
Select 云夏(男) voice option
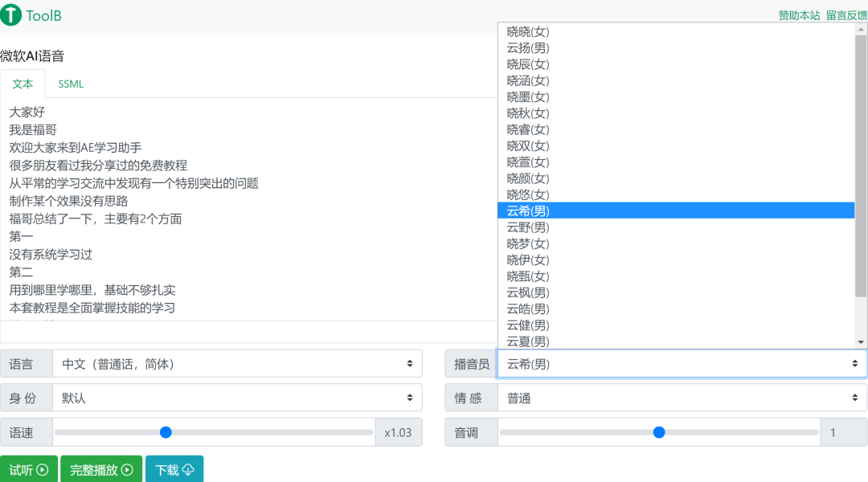pos(676,341)
